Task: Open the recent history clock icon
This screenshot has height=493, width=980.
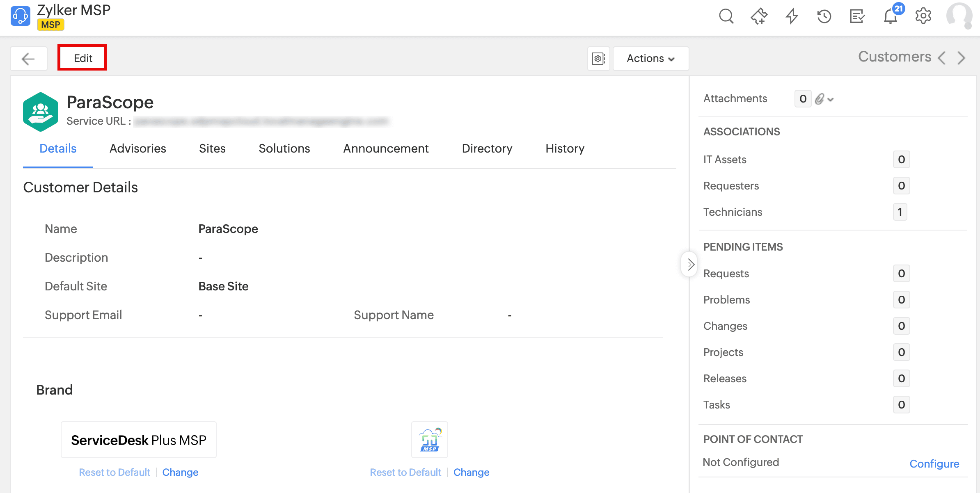Action: tap(824, 16)
